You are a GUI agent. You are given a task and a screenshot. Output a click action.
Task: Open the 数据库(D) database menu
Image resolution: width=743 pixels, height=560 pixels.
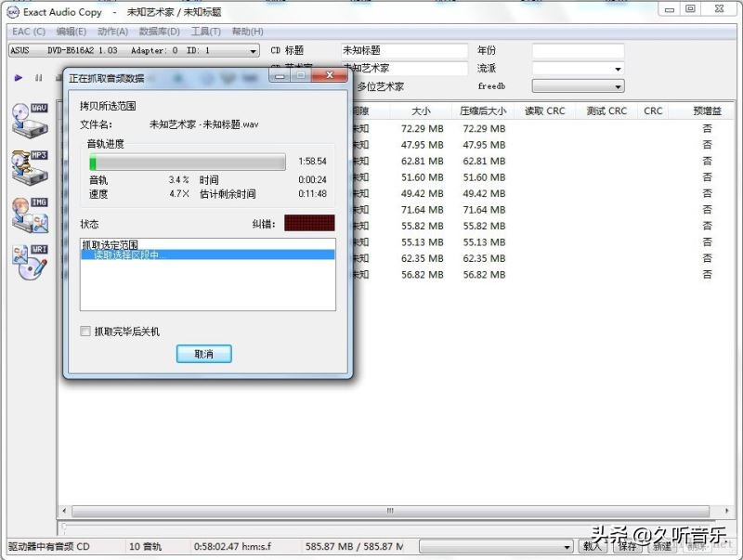pyautogui.click(x=160, y=32)
